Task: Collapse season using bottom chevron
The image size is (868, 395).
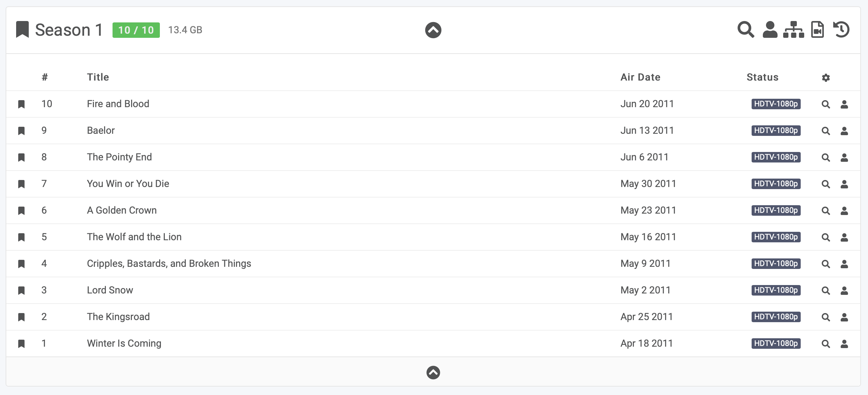Action: point(433,373)
